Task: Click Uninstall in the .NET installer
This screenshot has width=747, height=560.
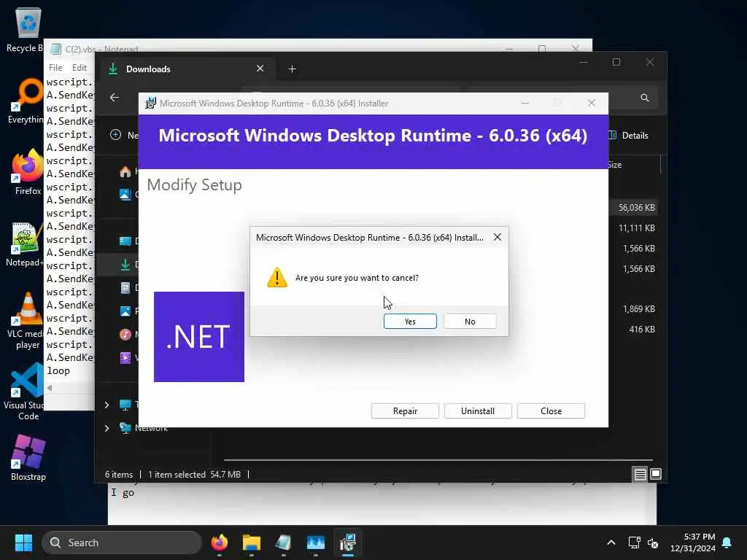Action: (478, 411)
